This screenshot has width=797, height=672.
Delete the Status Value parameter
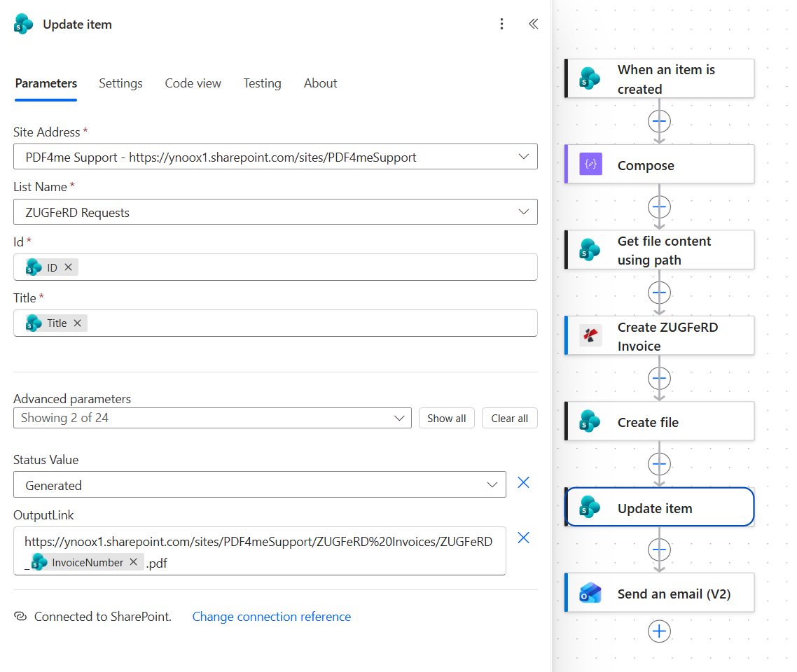pos(524,482)
